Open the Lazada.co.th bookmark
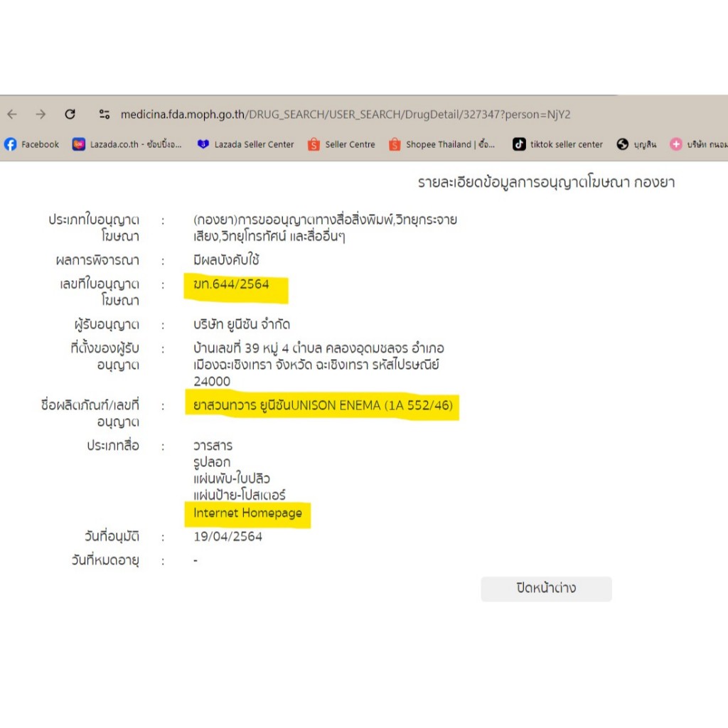The image size is (728, 728). pyautogui.click(x=127, y=144)
